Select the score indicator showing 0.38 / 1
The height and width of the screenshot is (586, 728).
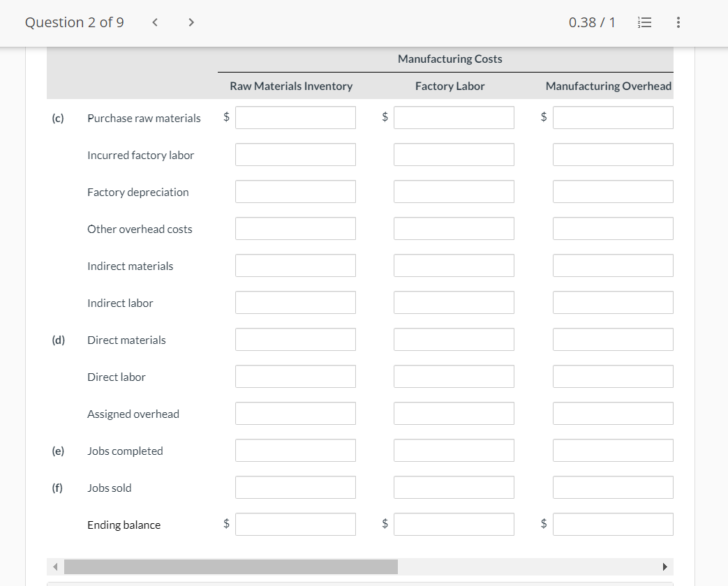[590, 22]
